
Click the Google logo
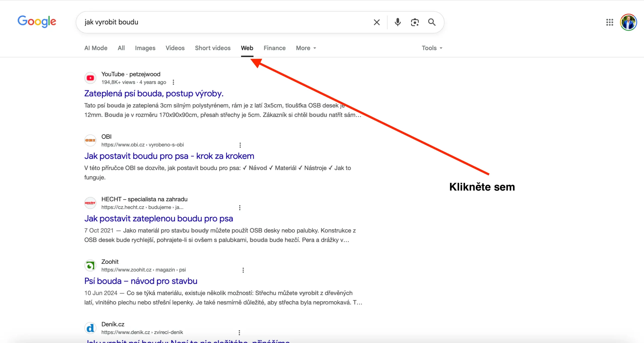tap(37, 22)
